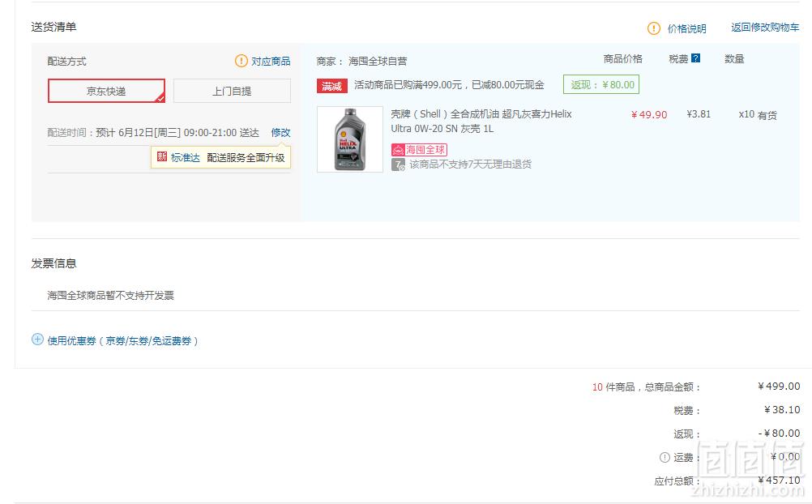Image resolution: width=812 pixels, height=504 pixels.
Task: Open Shell Helix Ultra product thumbnail
Action: (350, 139)
